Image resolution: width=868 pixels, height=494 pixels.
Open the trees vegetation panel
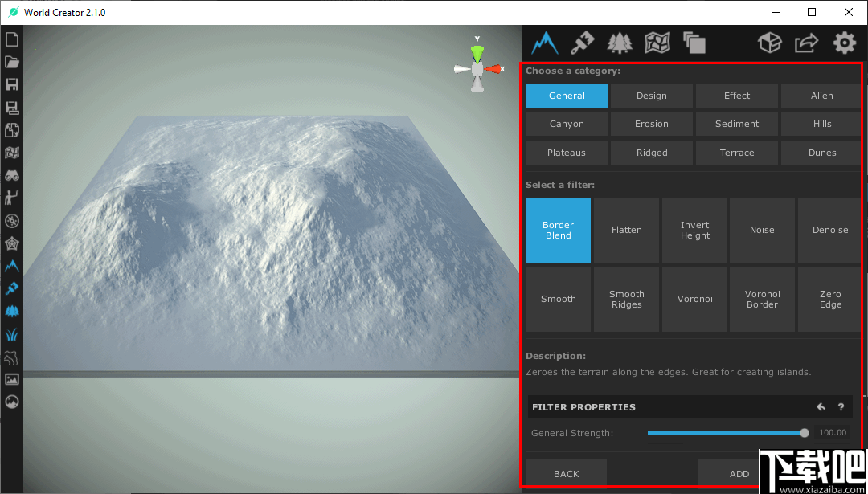(620, 42)
